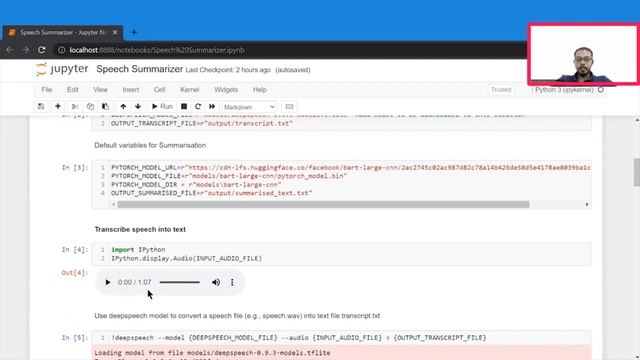Image resolution: width=640 pixels, height=360 pixels.
Task: Open the View menu
Action: click(x=100, y=90)
